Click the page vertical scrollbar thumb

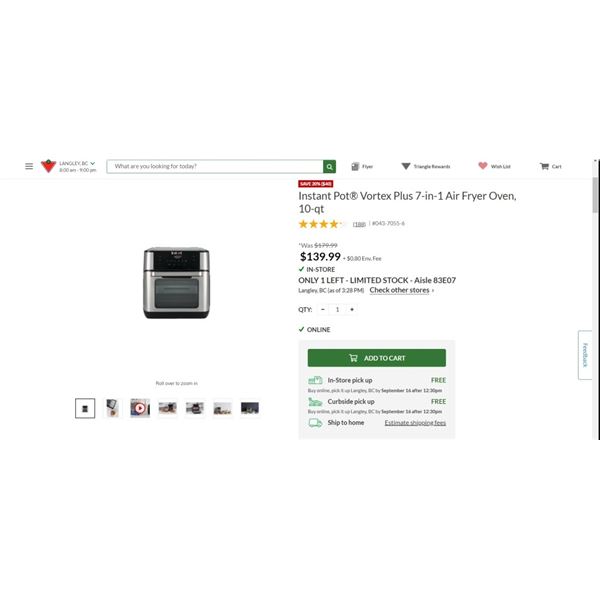pyautogui.click(x=595, y=194)
